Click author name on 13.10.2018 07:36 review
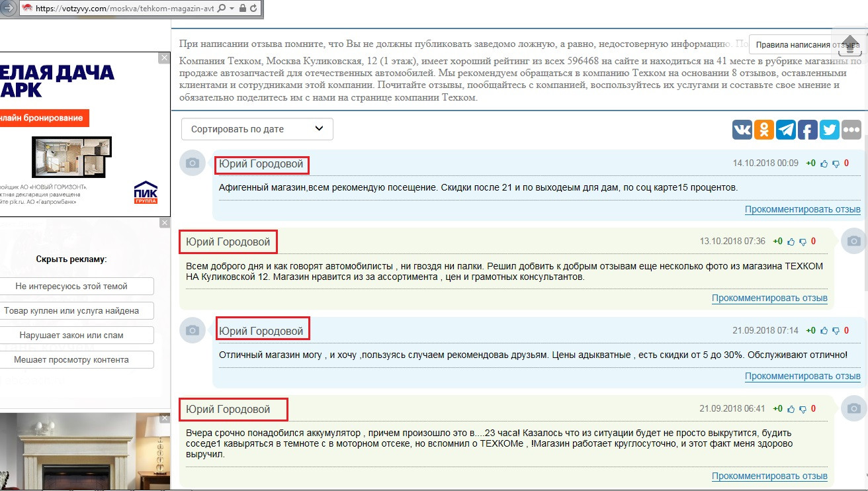 [228, 242]
